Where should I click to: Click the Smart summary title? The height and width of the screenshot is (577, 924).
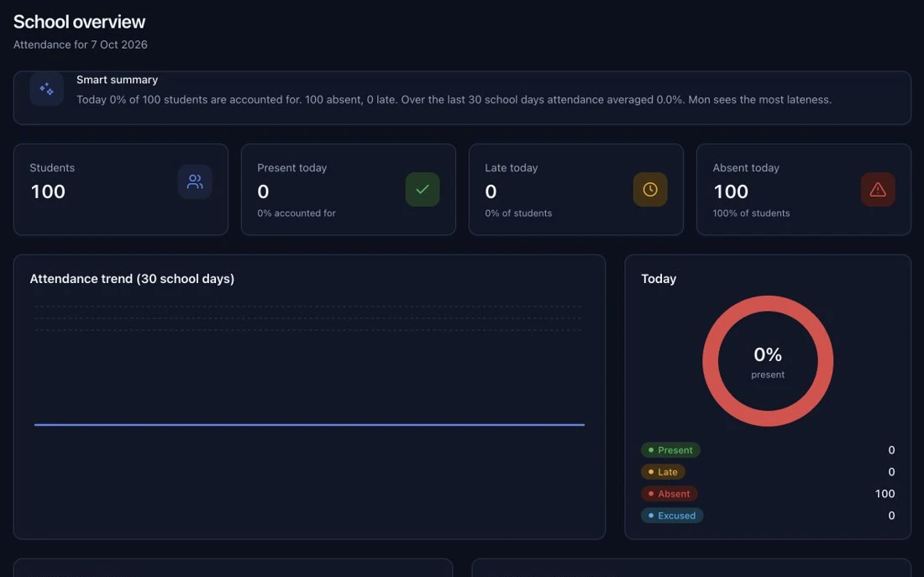point(118,80)
